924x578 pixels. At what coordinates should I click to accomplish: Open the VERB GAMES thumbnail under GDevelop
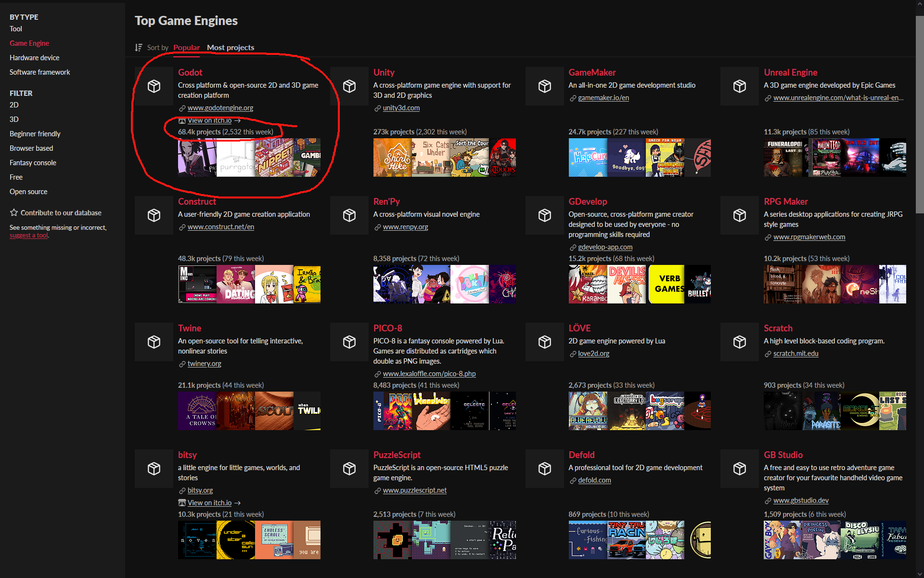coord(666,284)
